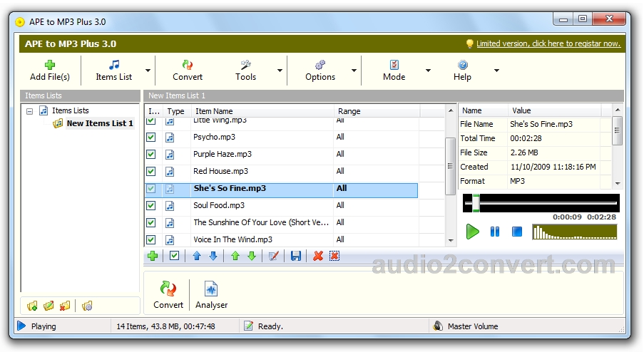Viewport: 644px width, 352px height.
Task: Expand the Help dropdown arrow
Action: click(496, 71)
